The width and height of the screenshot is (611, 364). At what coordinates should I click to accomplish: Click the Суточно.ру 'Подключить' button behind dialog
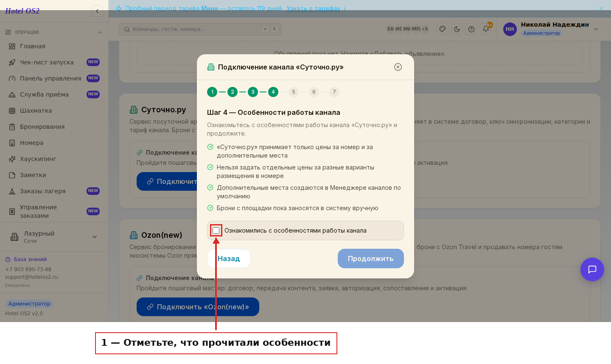point(167,181)
